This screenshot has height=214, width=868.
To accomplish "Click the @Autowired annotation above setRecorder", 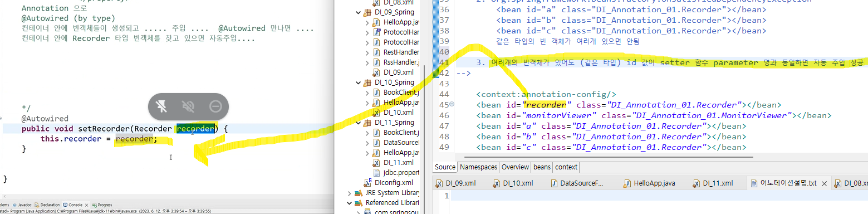I will [x=45, y=118].
